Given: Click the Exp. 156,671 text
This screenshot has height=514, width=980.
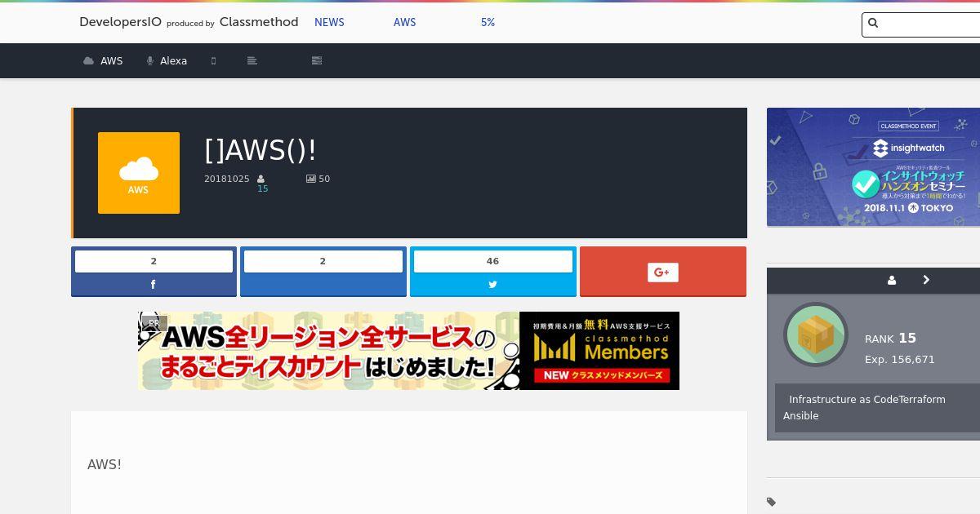Looking at the screenshot, I should (900, 359).
